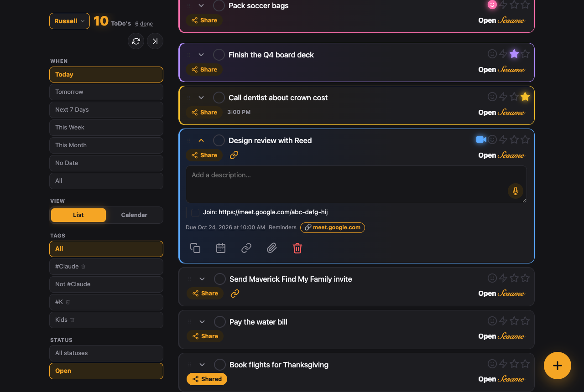
Task: Open the meet.google.com link chip
Action: (x=333, y=227)
